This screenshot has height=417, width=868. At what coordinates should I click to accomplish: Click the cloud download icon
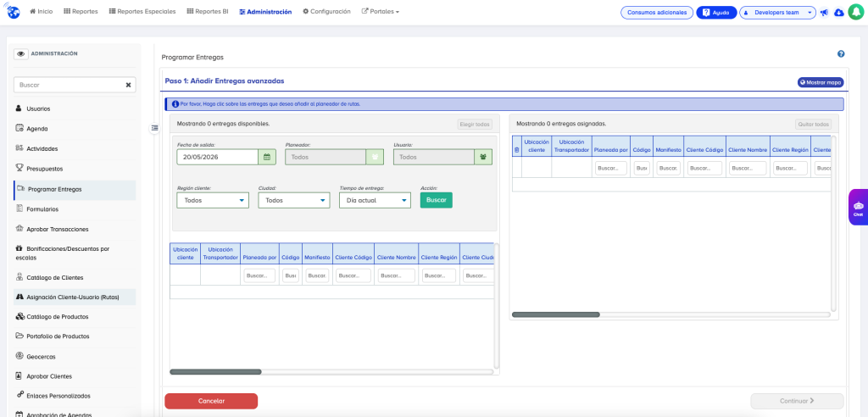[x=838, y=12]
